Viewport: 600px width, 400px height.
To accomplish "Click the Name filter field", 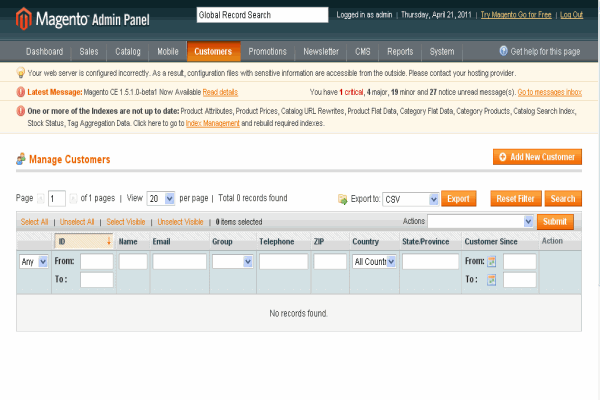I will click(x=133, y=261).
